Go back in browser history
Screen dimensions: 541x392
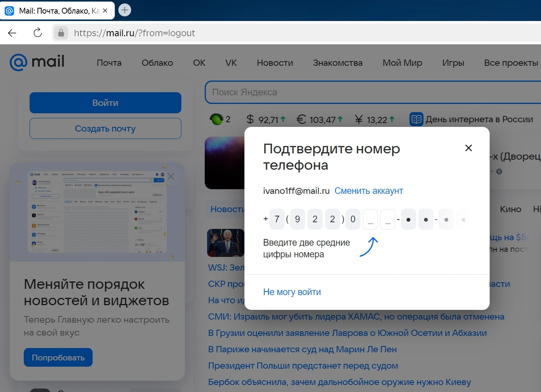coord(12,33)
